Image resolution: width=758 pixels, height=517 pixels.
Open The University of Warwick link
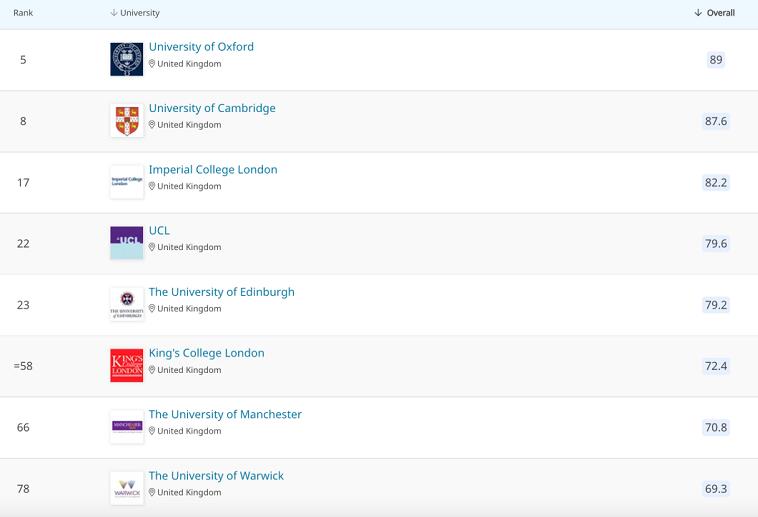coord(216,476)
